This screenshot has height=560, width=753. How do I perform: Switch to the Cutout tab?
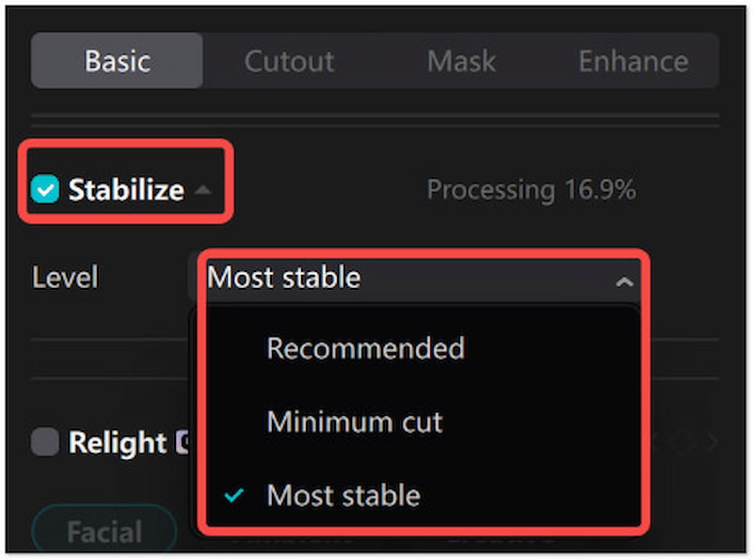tap(289, 61)
